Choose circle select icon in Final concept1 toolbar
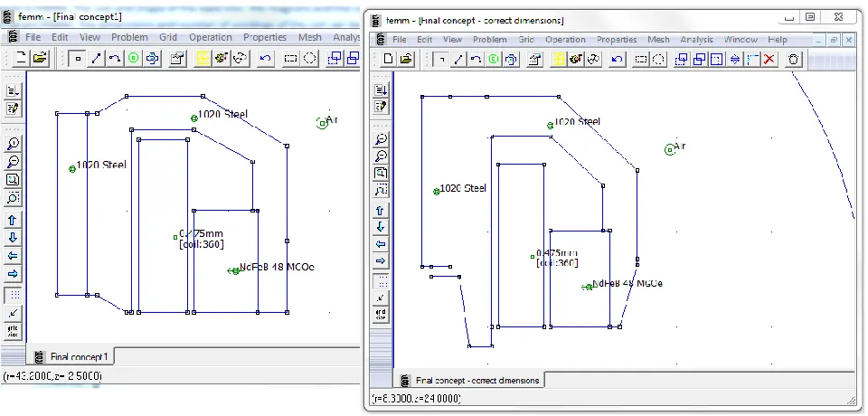Screen dimensions: 868x416 [x=309, y=58]
